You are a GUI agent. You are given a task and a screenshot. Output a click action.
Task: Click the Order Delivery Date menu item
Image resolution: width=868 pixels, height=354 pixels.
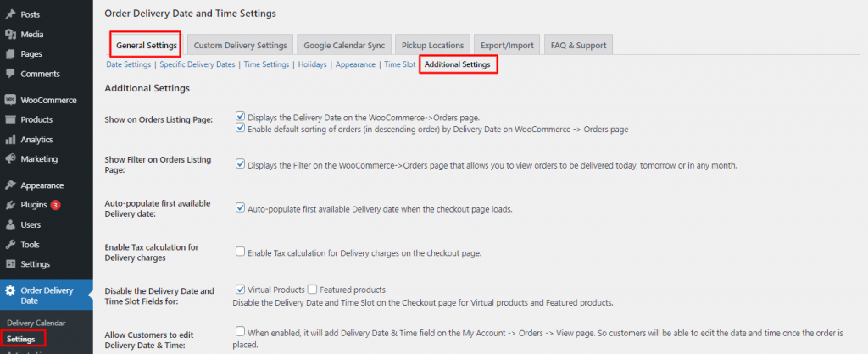coord(47,296)
